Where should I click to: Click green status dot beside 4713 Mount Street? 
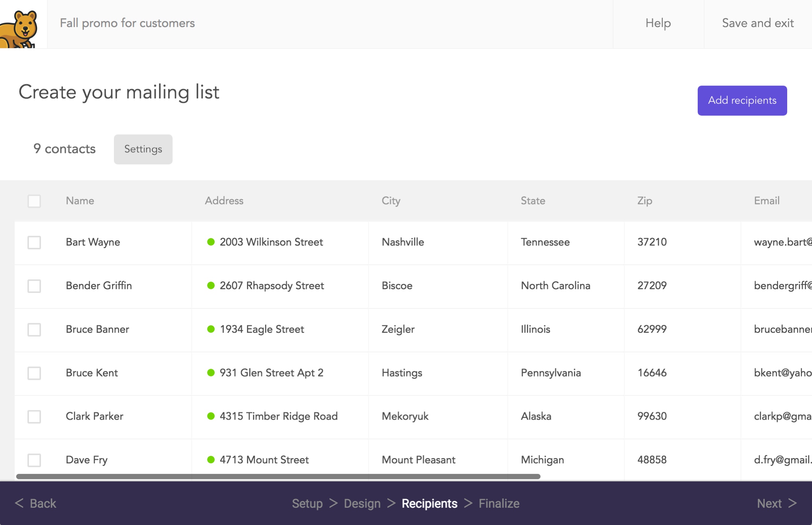click(x=211, y=460)
